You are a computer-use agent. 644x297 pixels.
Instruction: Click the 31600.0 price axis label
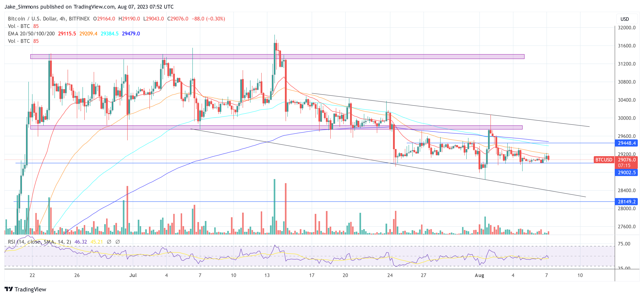pyautogui.click(x=626, y=46)
